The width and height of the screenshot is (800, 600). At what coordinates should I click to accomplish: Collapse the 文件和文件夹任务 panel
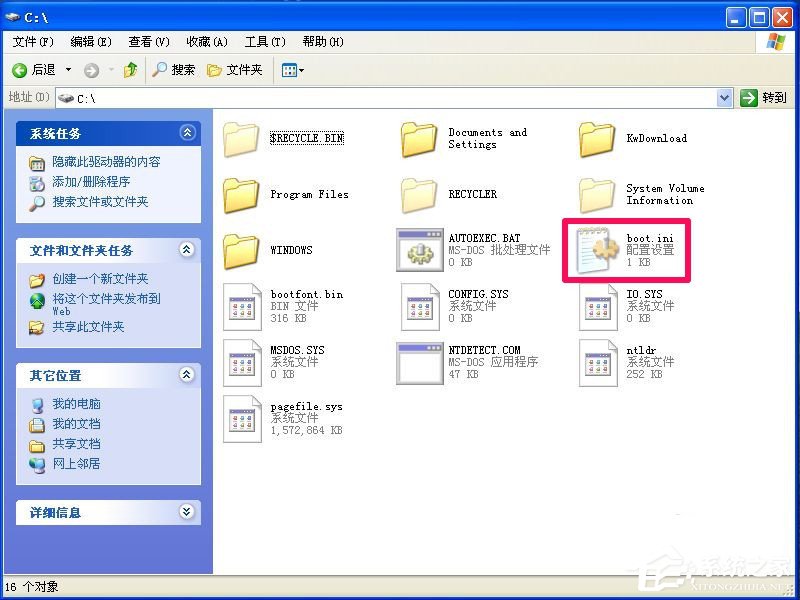pyautogui.click(x=186, y=250)
